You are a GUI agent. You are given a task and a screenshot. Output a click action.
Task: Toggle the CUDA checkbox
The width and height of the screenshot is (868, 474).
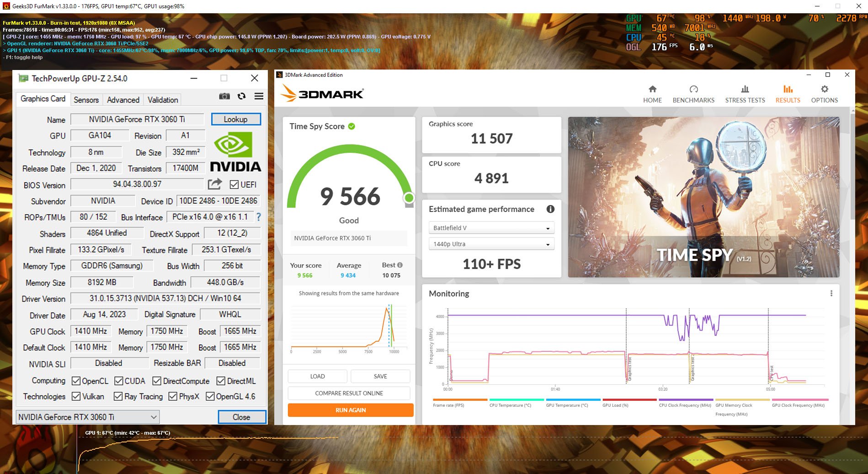click(118, 381)
